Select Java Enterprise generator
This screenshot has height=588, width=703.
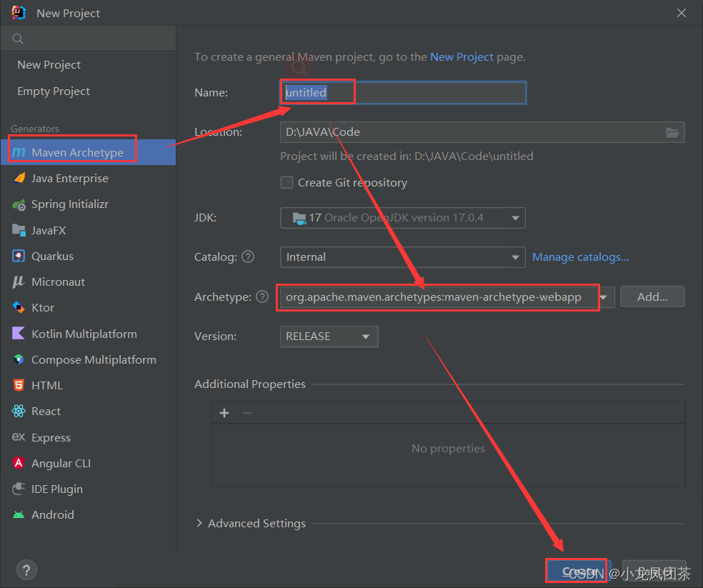(x=89, y=179)
